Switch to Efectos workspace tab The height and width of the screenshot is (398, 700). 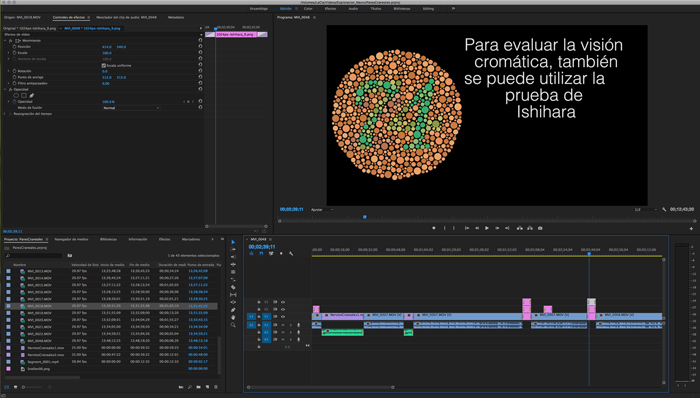pos(330,8)
